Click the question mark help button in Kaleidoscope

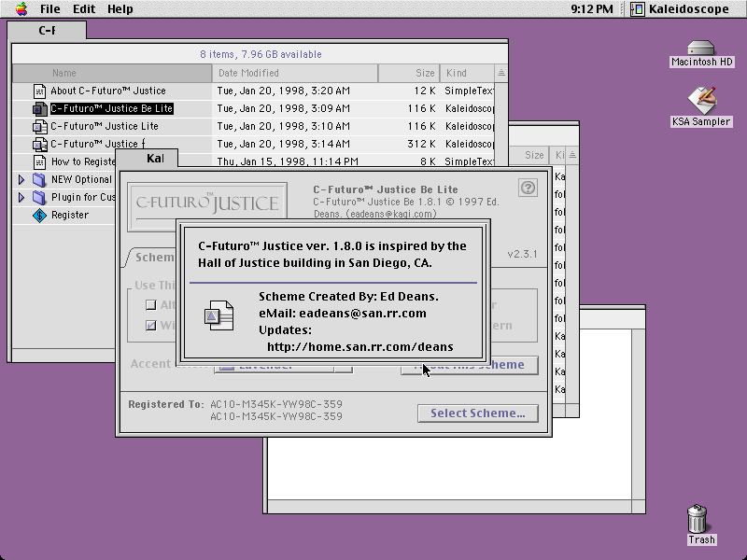[528, 188]
